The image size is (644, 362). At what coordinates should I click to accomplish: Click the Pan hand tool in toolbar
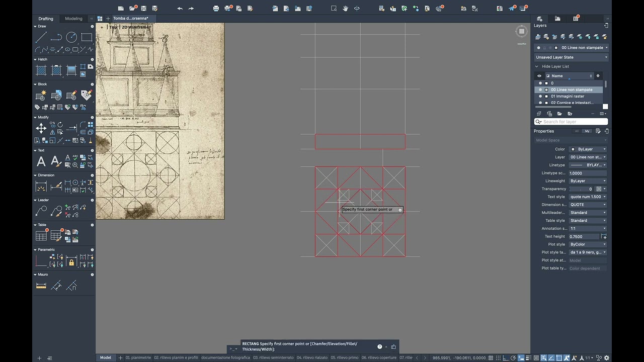pos(345,8)
